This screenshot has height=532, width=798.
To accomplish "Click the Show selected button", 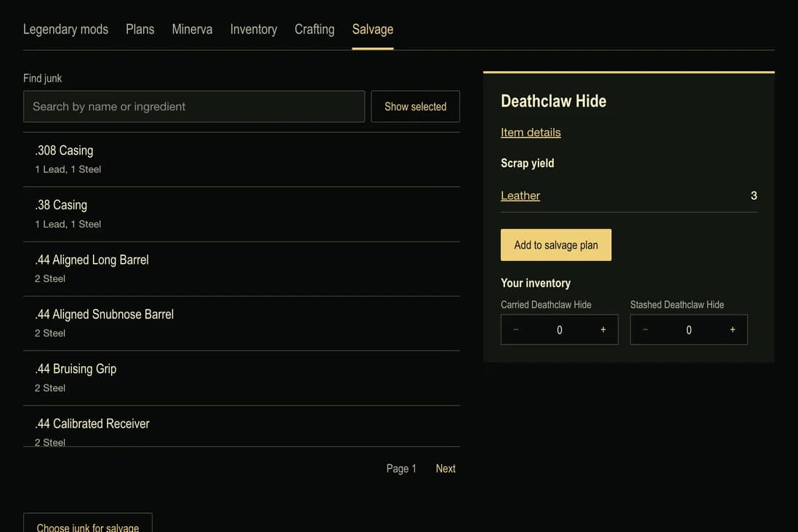I will [x=415, y=106].
